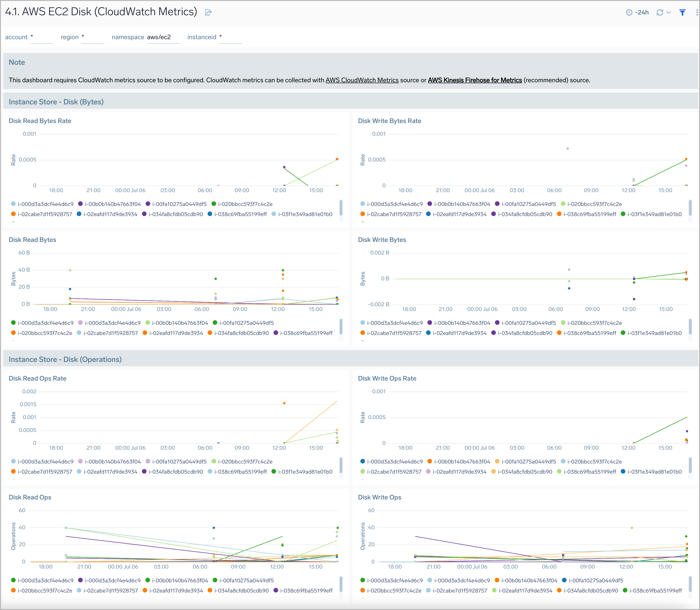Click the lavender outlier point in Disk Write Bytes Rate chart

coord(568,148)
